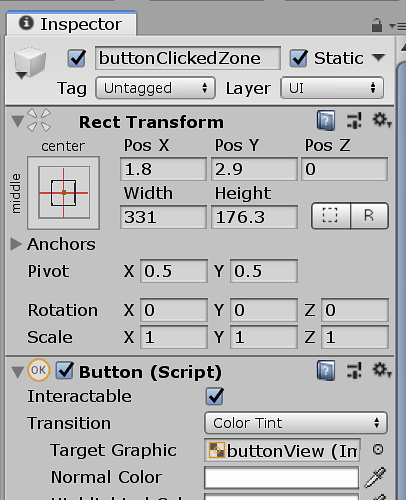Open the Transition Color Tint dropdown
The image size is (406, 500).
click(x=296, y=423)
